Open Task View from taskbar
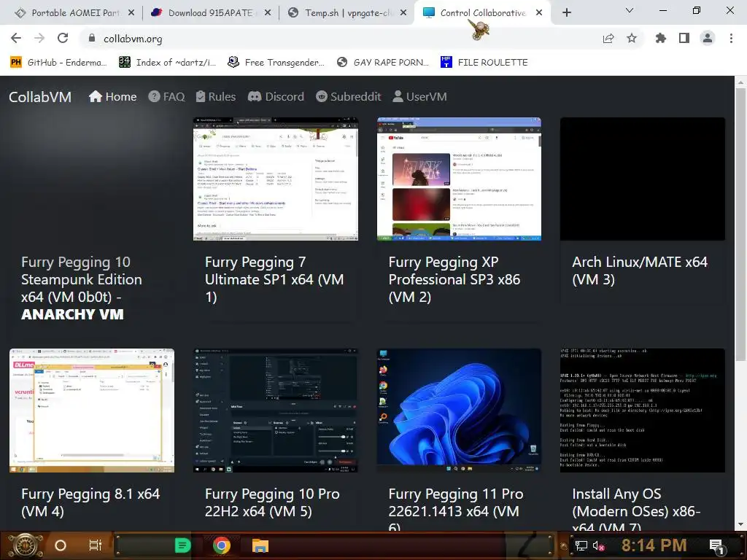 [96, 545]
